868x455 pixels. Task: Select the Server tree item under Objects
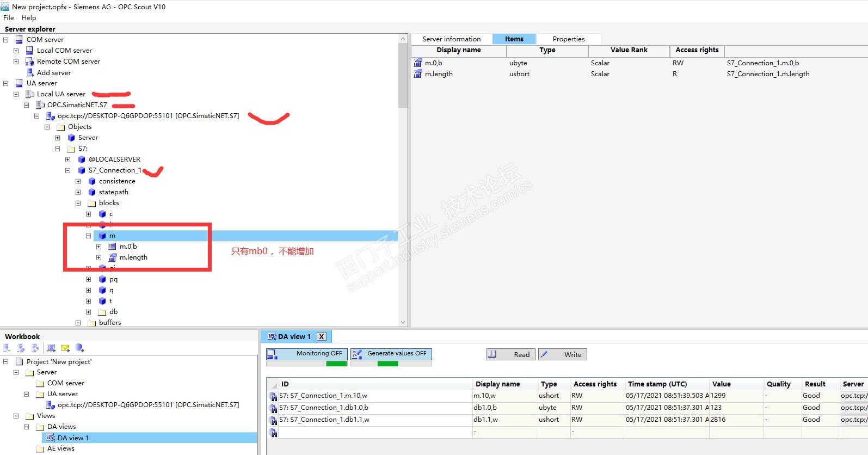(88, 138)
